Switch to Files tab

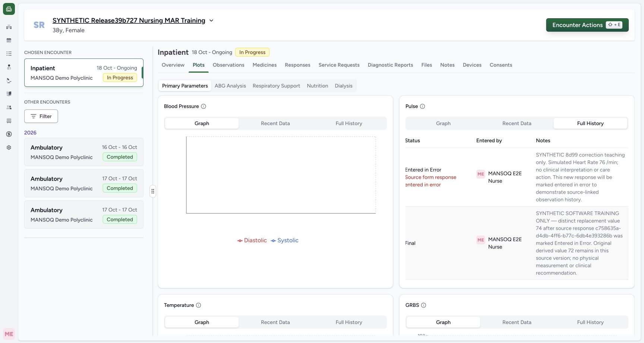click(x=427, y=65)
